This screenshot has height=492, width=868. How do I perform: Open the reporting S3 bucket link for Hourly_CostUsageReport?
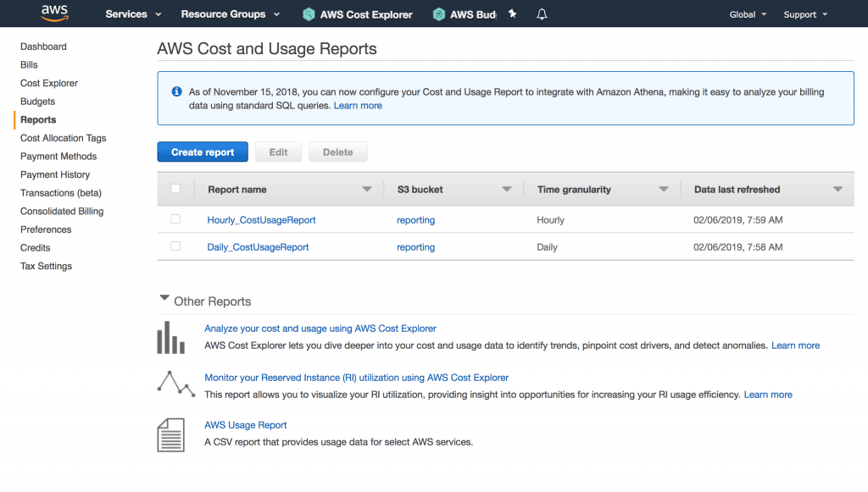click(415, 219)
